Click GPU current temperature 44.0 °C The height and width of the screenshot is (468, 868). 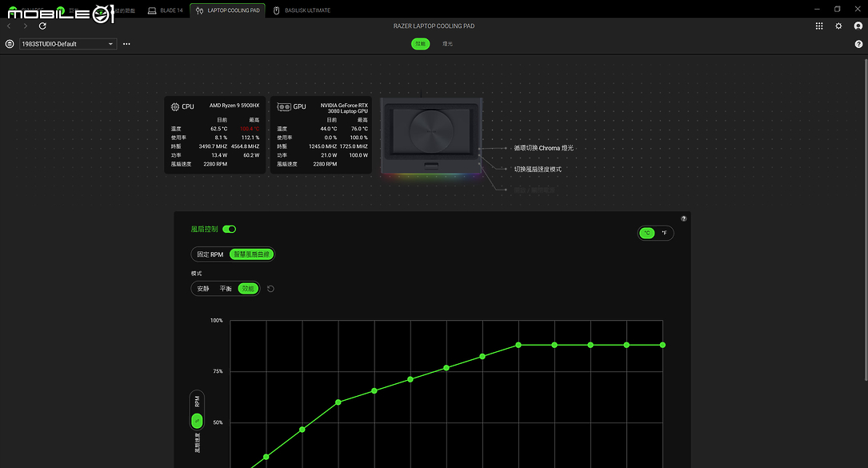(328, 129)
